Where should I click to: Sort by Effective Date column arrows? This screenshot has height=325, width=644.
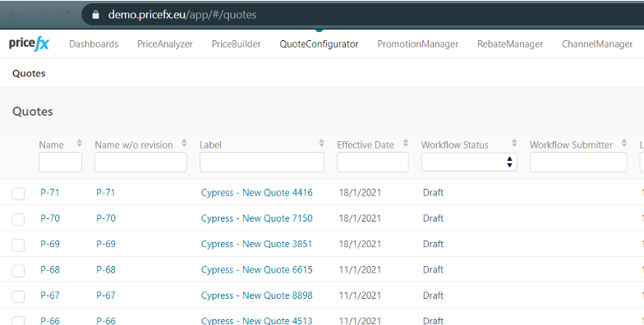click(x=406, y=143)
